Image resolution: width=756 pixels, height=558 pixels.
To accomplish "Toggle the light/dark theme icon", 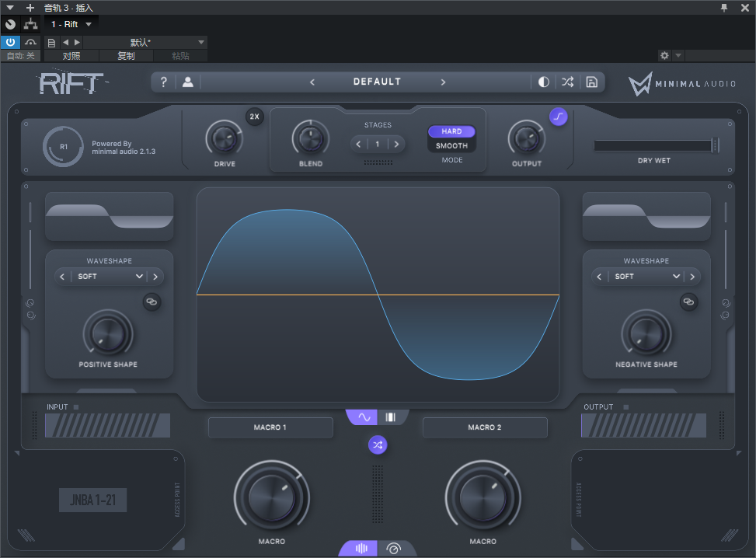I will [x=543, y=82].
